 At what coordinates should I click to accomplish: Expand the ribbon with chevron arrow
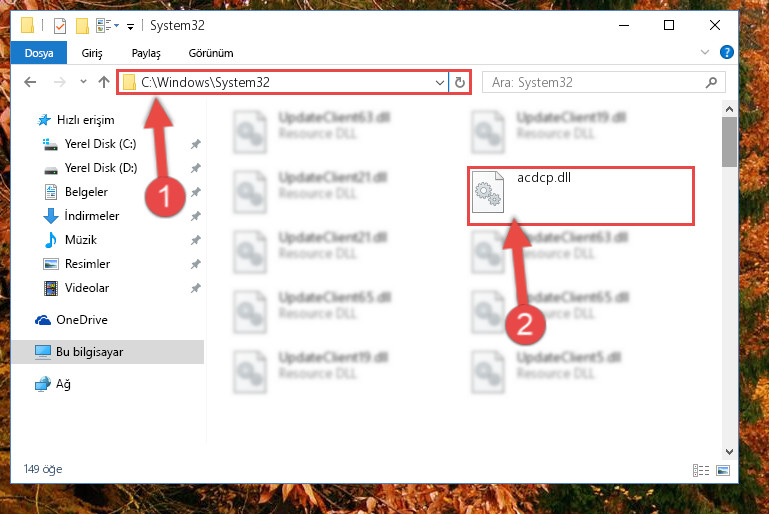point(705,52)
